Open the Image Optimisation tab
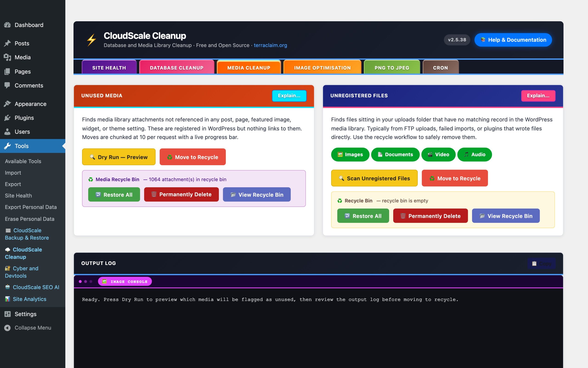The height and width of the screenshot is (368, 588). [322, 67]
